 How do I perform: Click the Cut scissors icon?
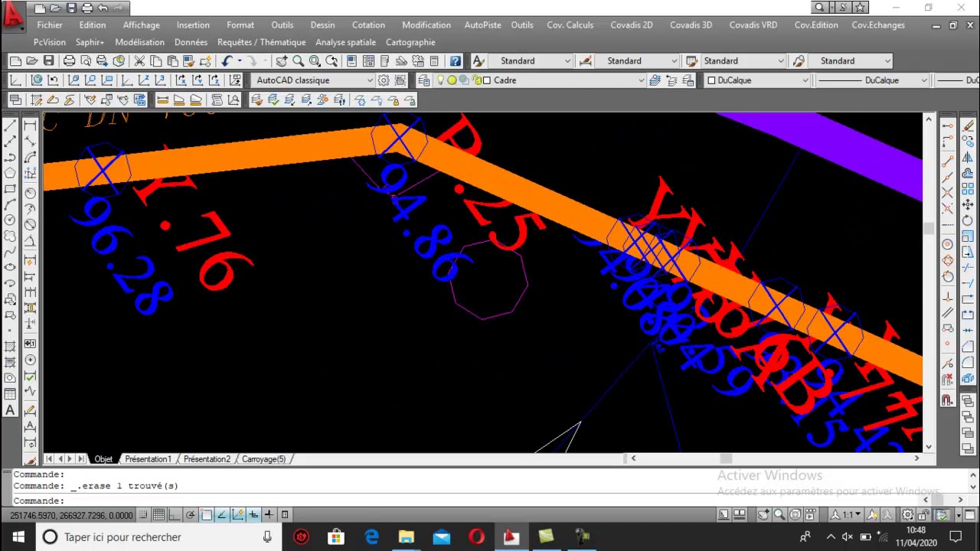(139, 60)
